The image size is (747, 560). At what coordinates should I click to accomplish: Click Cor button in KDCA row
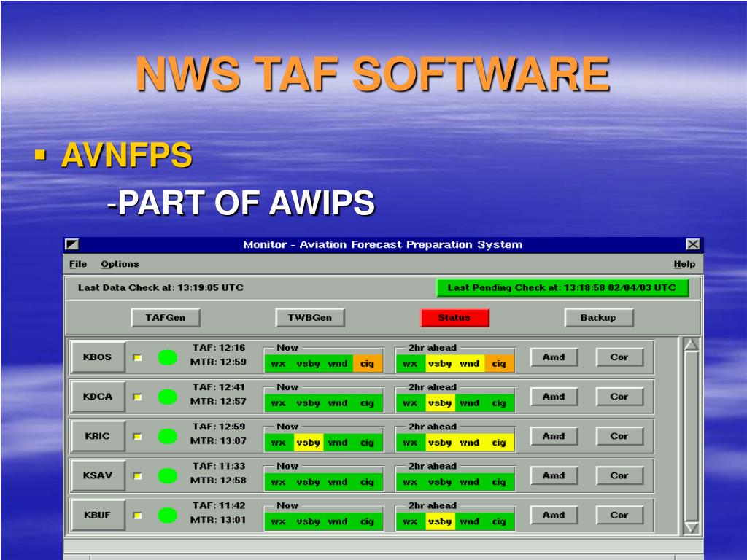click(619, 397)
